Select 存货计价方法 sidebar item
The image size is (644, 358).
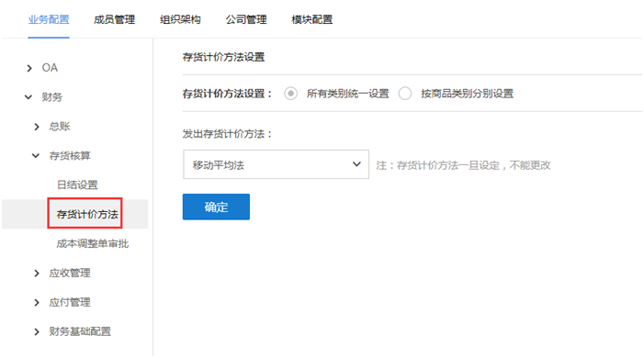pos(87,214)
